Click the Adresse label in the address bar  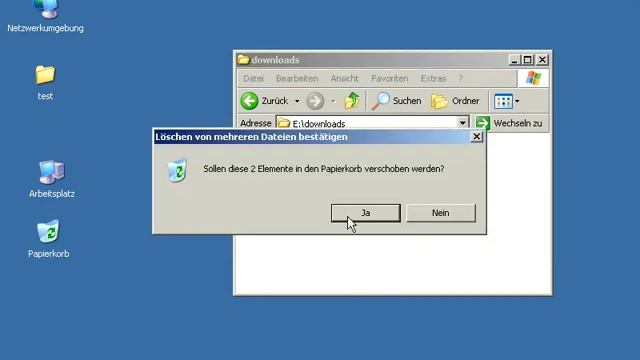256,123
